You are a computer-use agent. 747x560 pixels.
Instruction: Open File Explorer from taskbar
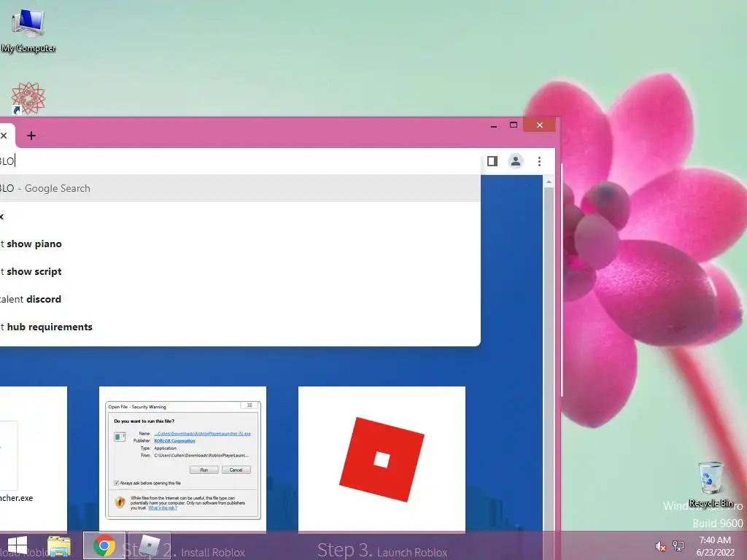58,545
